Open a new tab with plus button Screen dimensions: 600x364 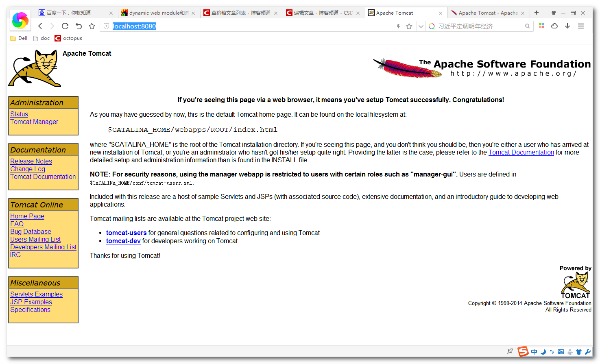tap(537, 13)
